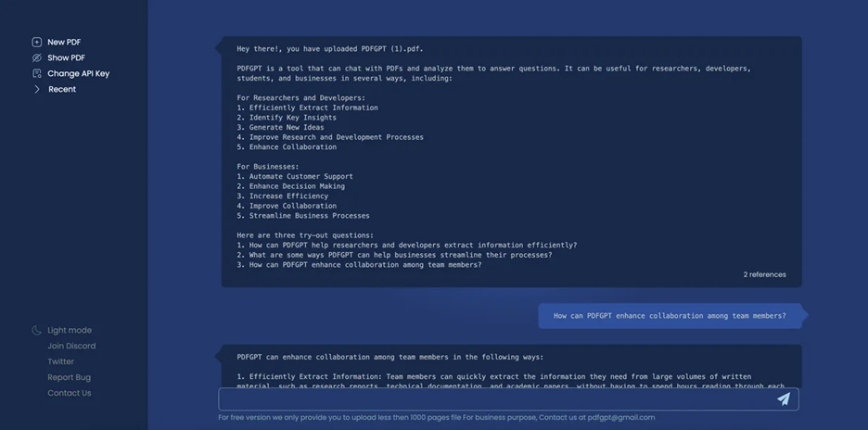Open the Recent section label
868x430 pixels.
[x=62, y=89]
